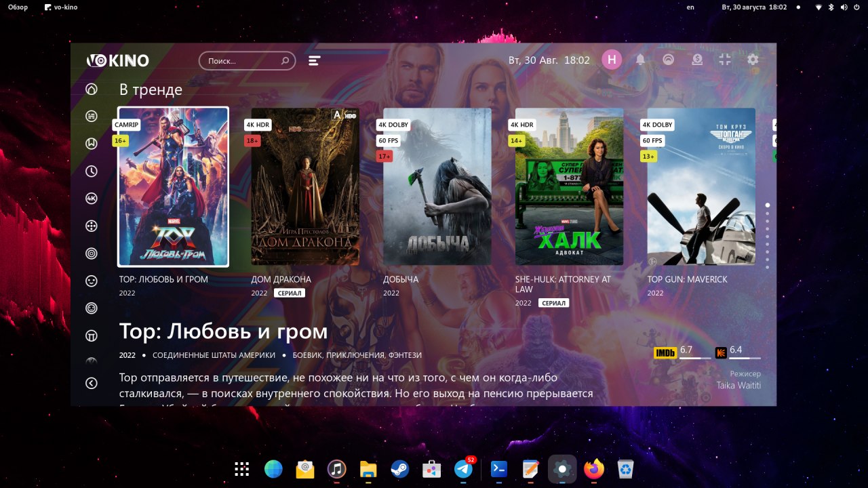Click the smiley face icon in the sidebar

pyautogui.click(x=91, y=280)
